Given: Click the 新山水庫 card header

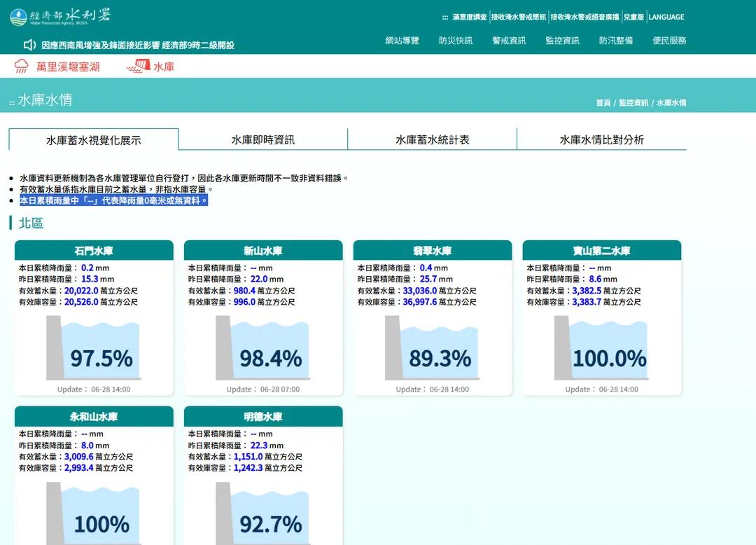Looking at the screenshot, I should [263, 251].
